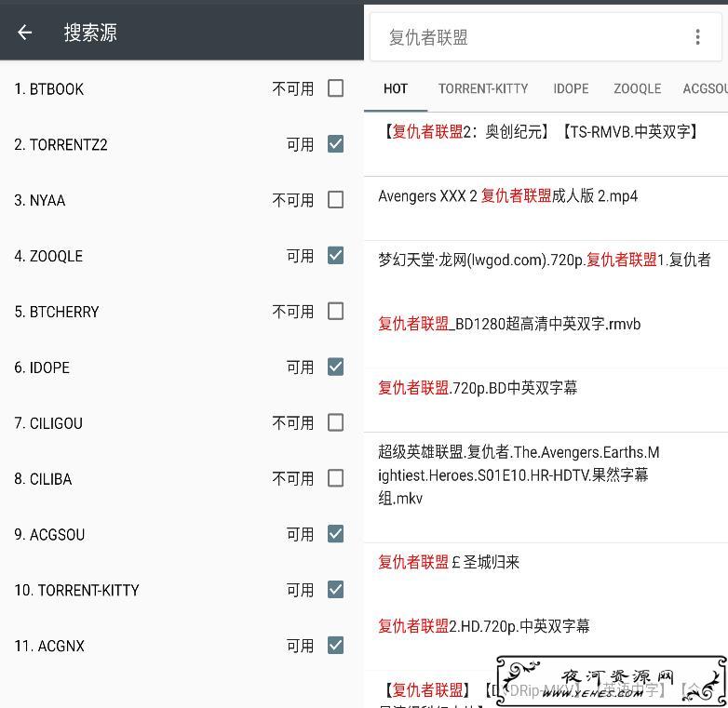Uncheck the ACGSOU source checkbox
Image resolution: width=728 pixels, height=708 pixels.
pos(335,534)
